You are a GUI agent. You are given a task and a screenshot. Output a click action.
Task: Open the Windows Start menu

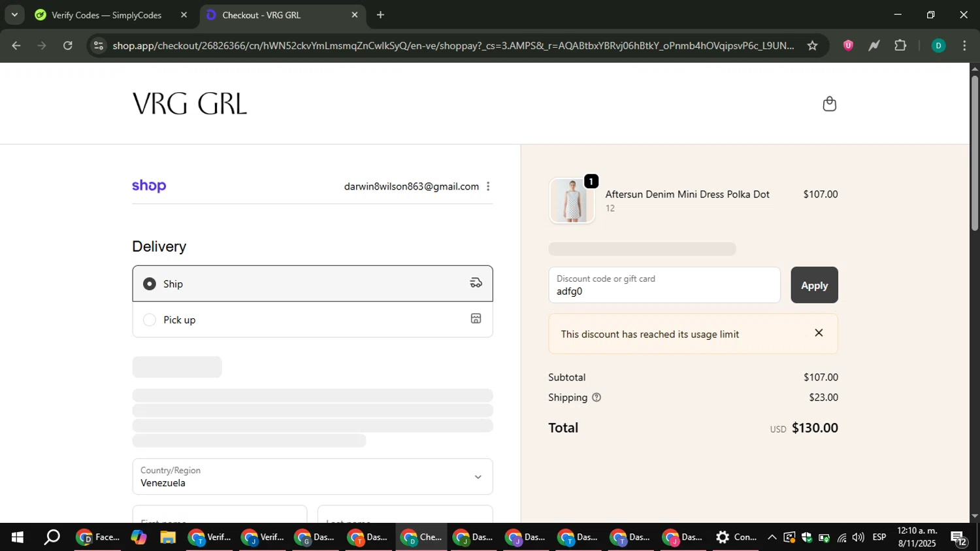click(17, 537)
